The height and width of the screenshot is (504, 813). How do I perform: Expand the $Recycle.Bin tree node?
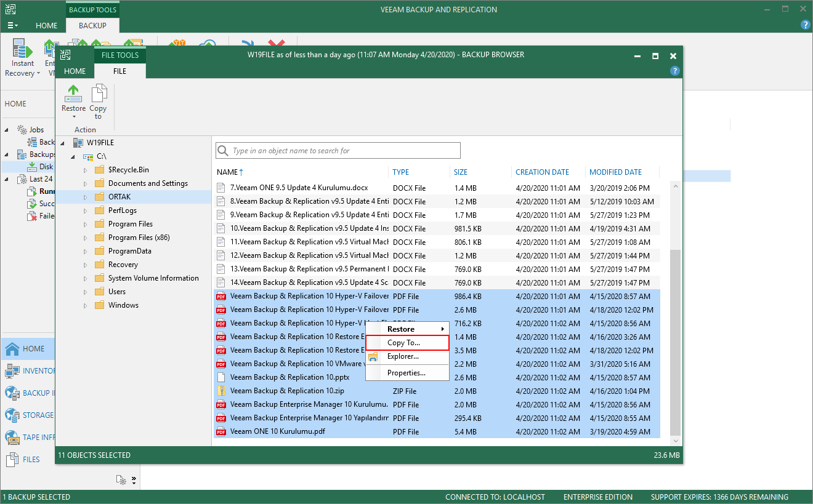pos(86,170)
